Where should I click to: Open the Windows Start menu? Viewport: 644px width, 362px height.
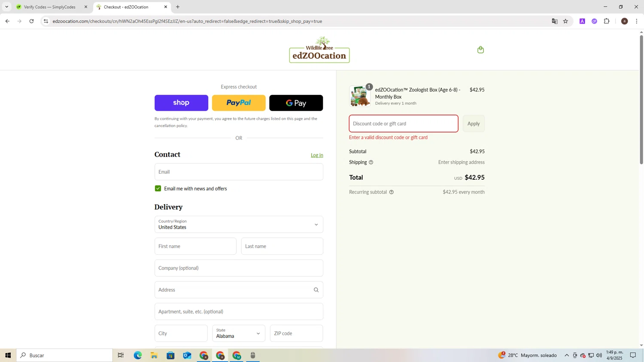click(8, 355)
